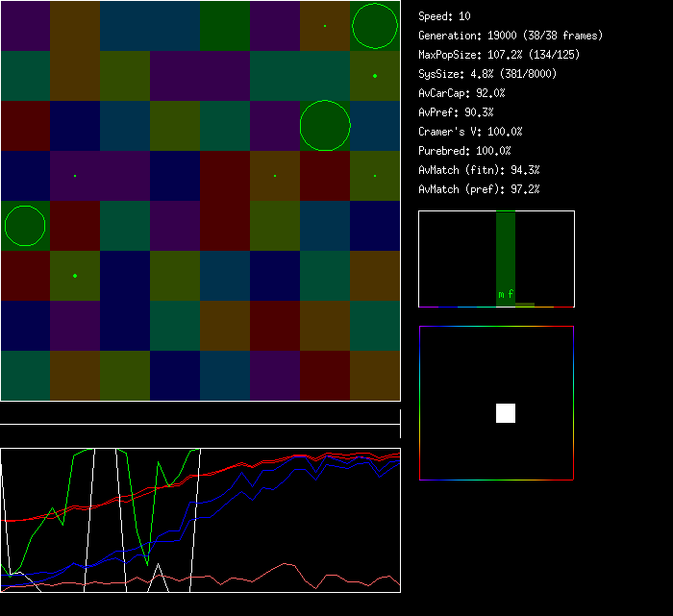673x616 pixels.
Task: Click the green circle on the grid's left edge
Action: click(x=25, y=226)
